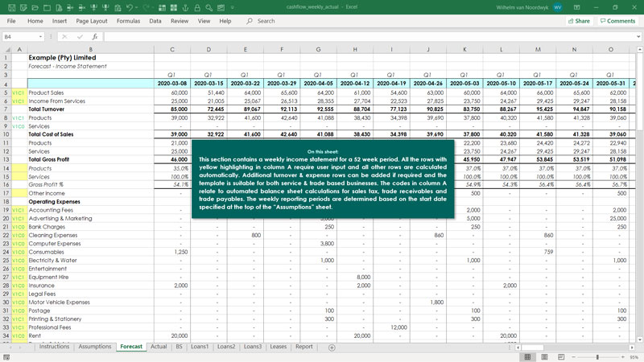Click the Undo arrow icon
This screenshot has height=362, width=644.
130,8
